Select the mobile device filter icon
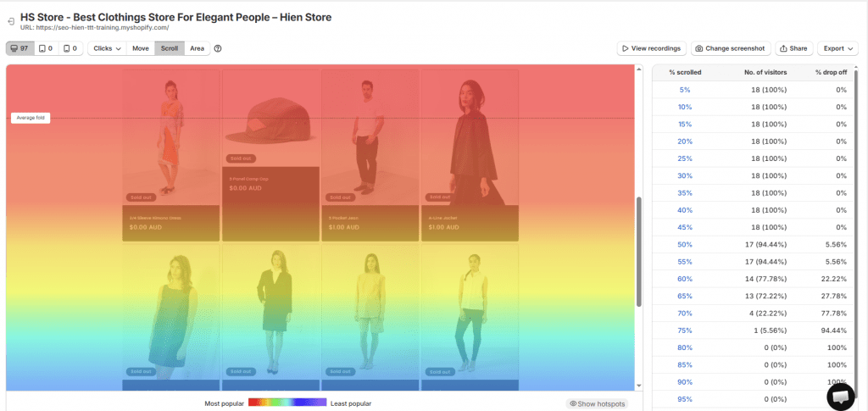This screenshot has width=868, height=411. [70, 48]
